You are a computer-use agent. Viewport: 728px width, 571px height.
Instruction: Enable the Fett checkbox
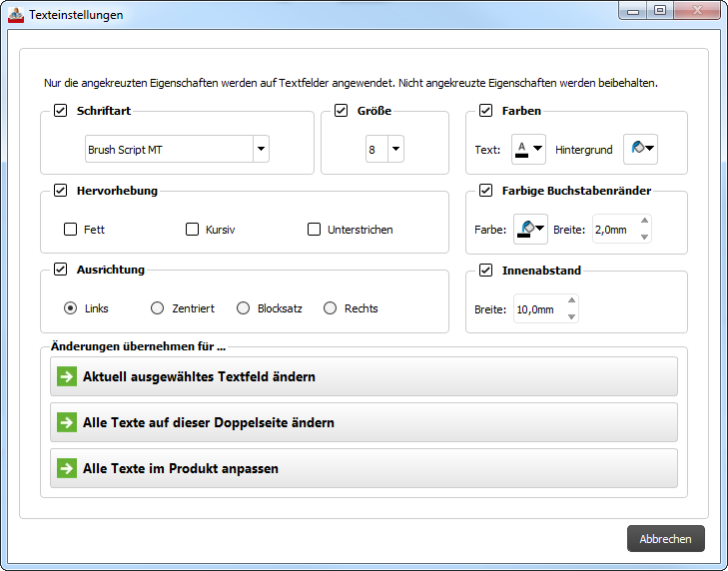(70, 230)
